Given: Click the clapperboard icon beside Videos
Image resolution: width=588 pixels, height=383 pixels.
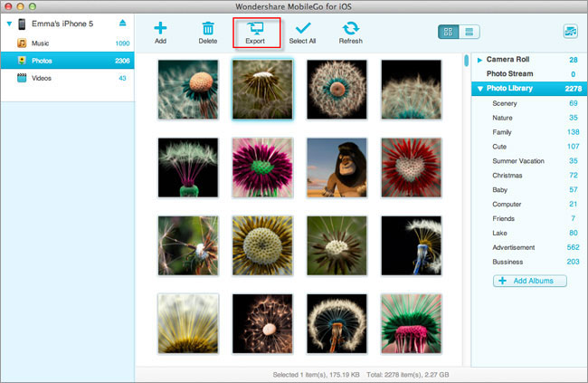Looking at the screenshot, I should [22, 78].
